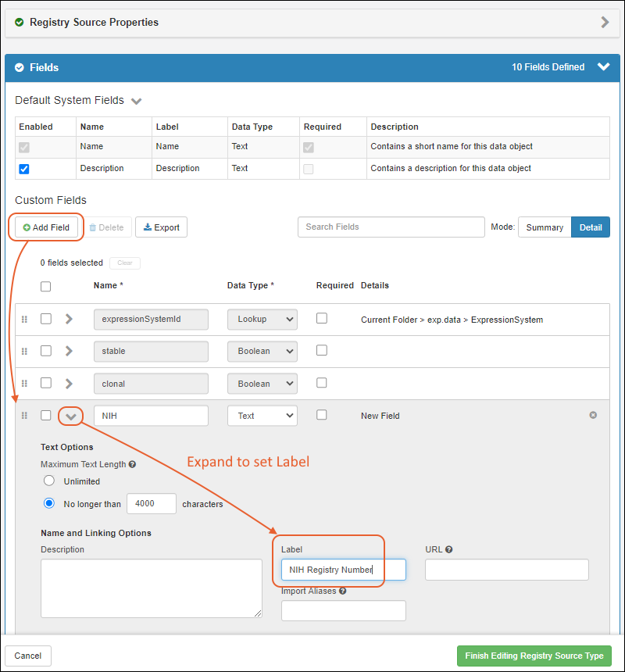Disable the Description system field checkbox
625x672 pixels.
23,169
